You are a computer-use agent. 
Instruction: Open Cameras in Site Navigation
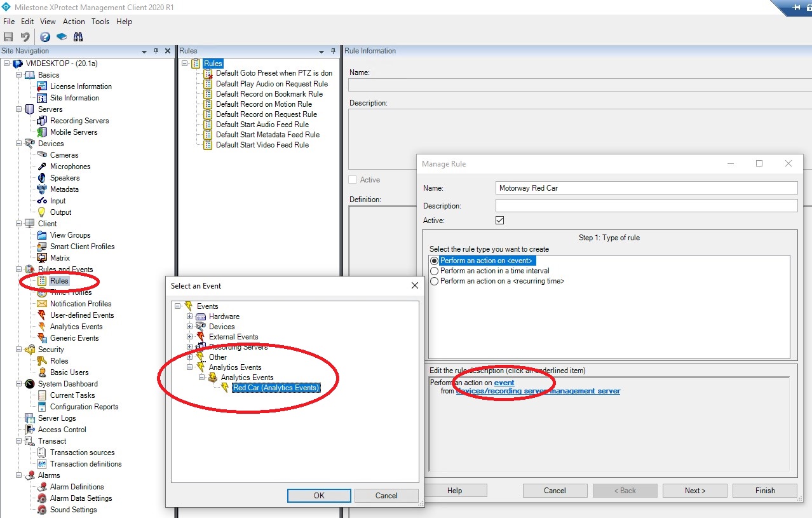64,155
